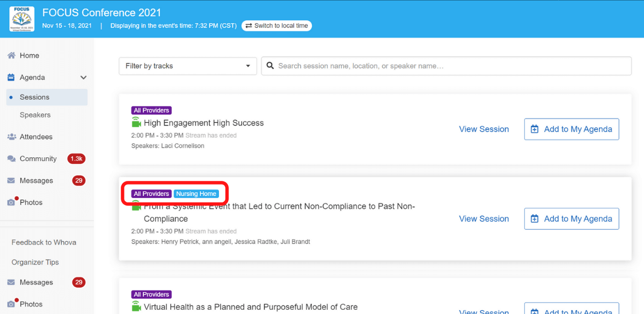The image size is (644, 314).
Task: Toggle Switch to local time
Action: click(x=276, y=26)
